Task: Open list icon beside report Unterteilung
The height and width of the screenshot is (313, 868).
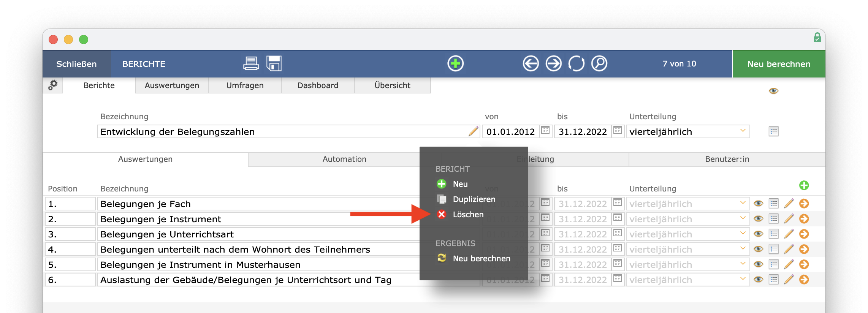Action: tap(774, 131)
